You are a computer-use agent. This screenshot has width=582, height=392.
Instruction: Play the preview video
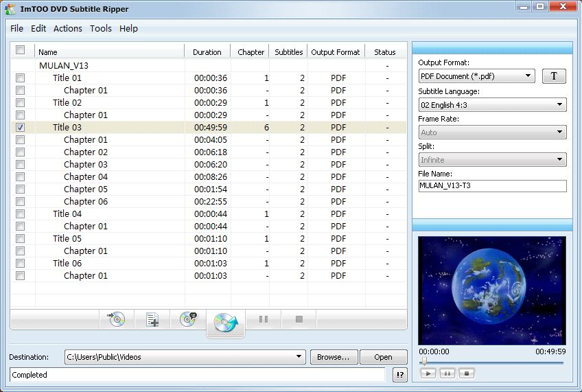pyautogui.click(x=428, y=373)
